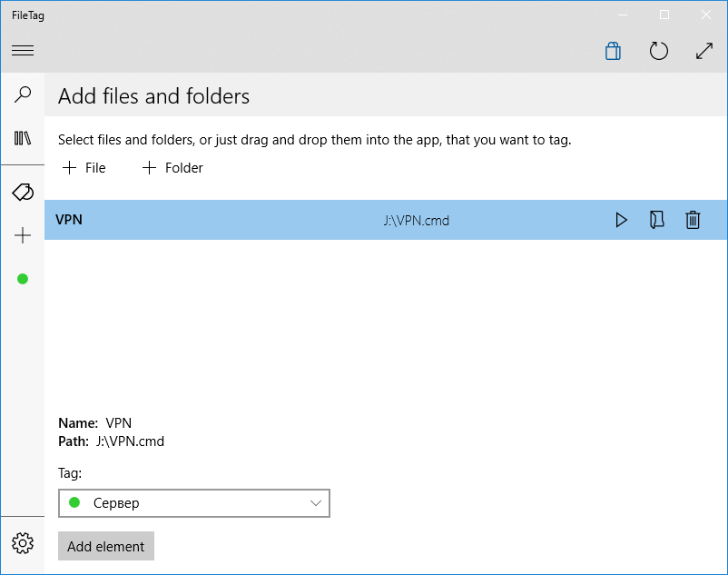Viewport: 728px width, 575px height.
Task: Open the store shopping bag icon
Action: click(x=613, y=51)
